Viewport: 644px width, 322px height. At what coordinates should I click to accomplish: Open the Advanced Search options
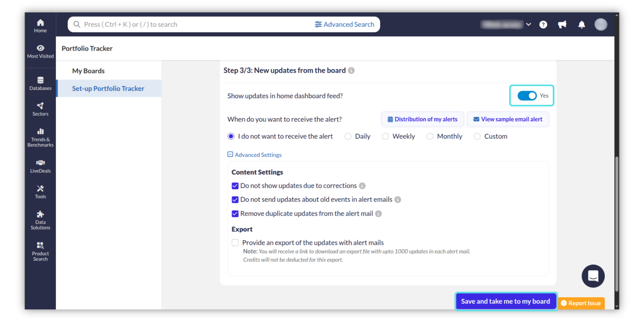click(x=344, y=24)
